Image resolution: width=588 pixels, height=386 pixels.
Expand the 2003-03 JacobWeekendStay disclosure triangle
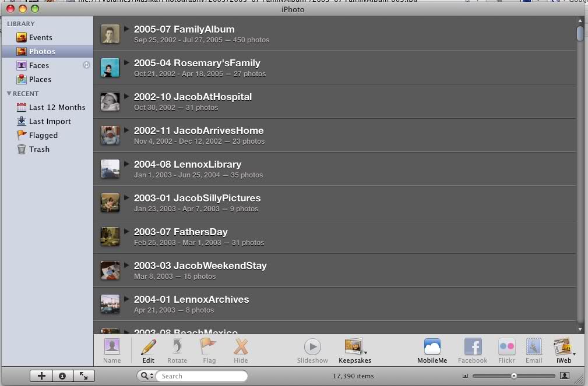tap(126, 264)
